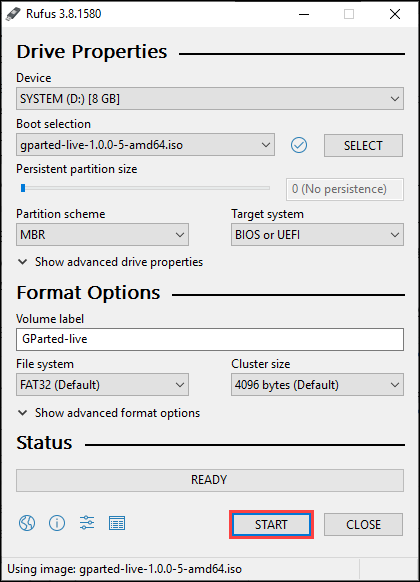
Task: Open the about info icon
Action: point(57,523)
